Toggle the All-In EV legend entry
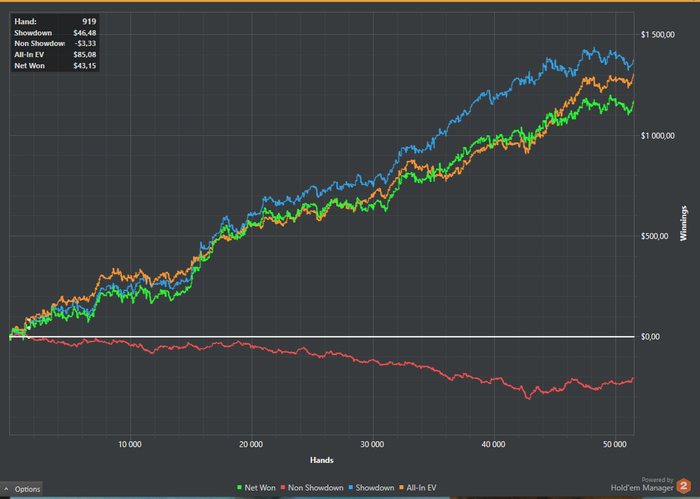 (x=417, y=488)
